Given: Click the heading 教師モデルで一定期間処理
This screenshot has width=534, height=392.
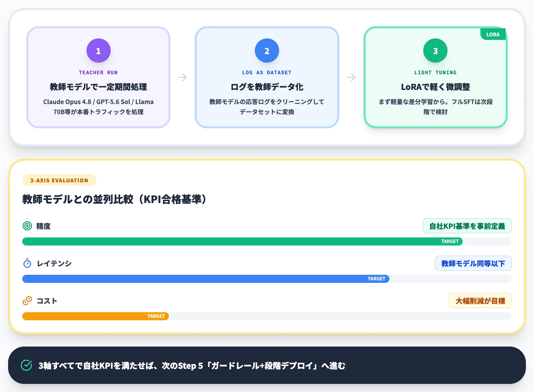Looking at the screenshot, I should tap(98, 87).
